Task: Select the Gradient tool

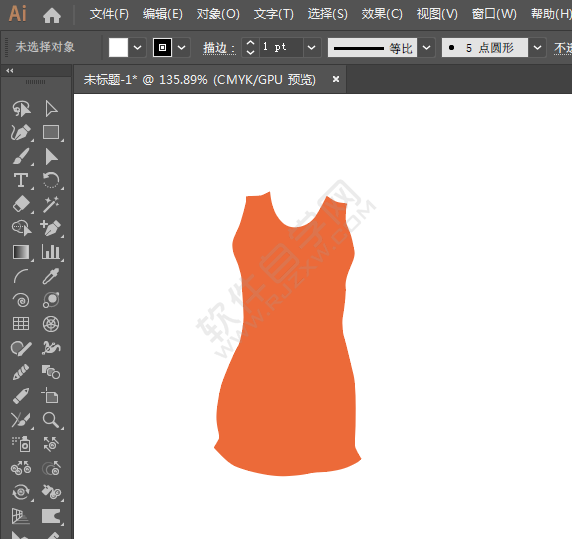Action: click(21, 252)
